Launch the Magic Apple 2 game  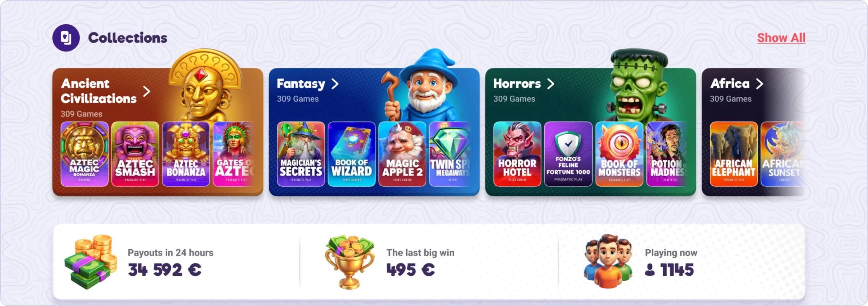(402, 154)
